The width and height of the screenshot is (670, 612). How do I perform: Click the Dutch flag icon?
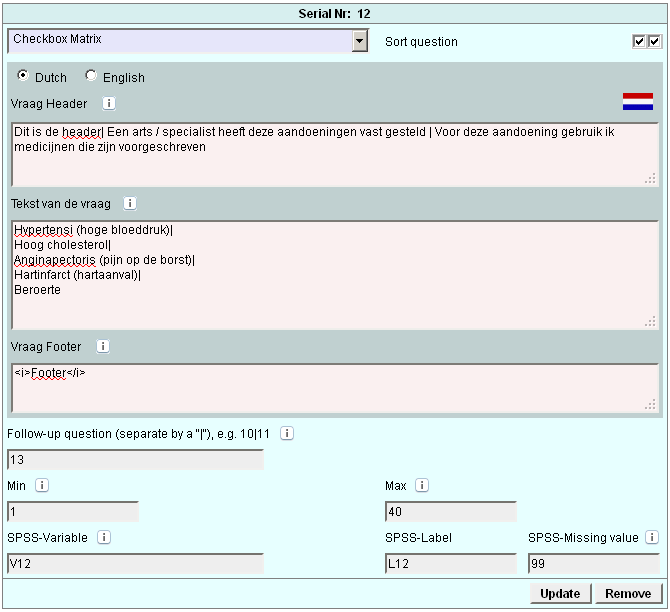638,102
